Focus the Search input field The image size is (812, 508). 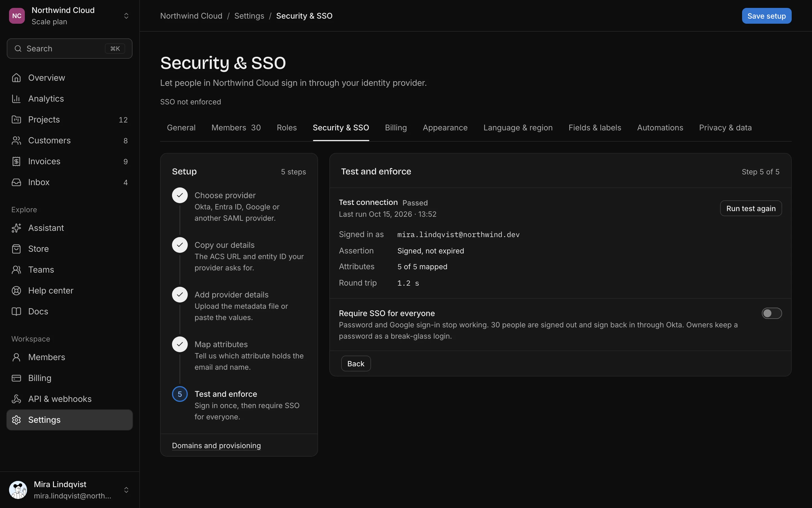click(x=69, y=49)
